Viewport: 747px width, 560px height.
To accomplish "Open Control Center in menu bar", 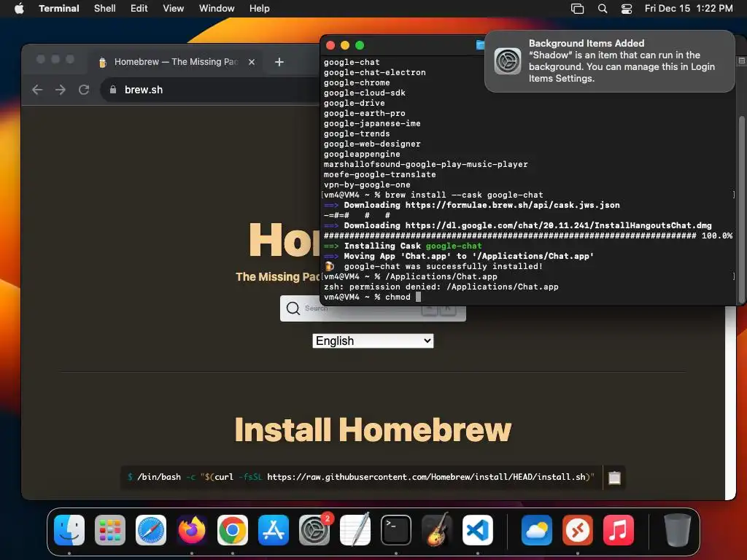I will click(627, 8).
